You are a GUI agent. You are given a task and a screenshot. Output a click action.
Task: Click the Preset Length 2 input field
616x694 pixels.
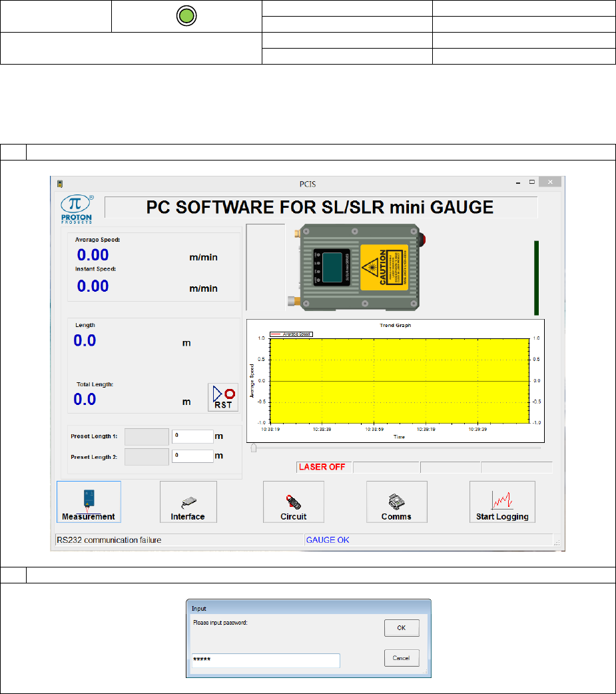coord(192,456)
